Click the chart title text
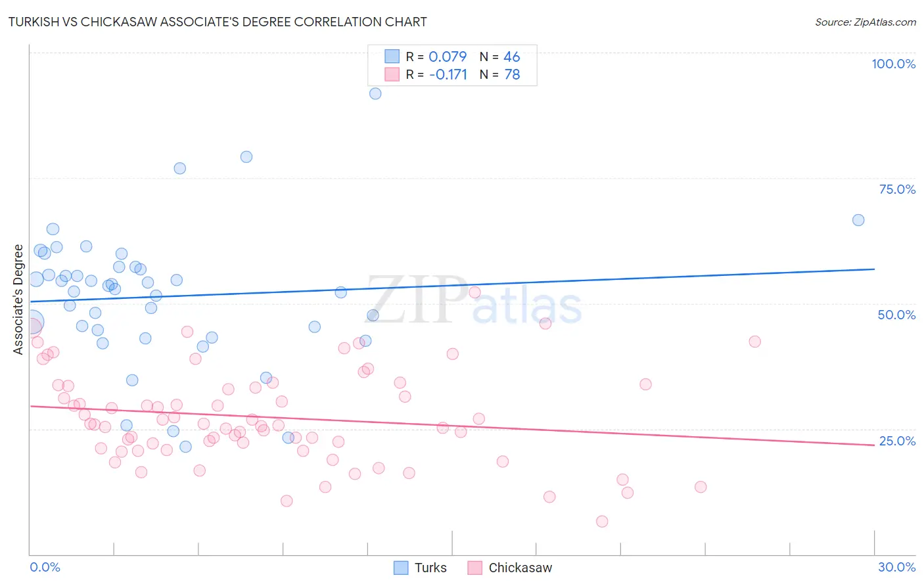The width and height of the screenshot is (924, 586). [x=218, y=22]
